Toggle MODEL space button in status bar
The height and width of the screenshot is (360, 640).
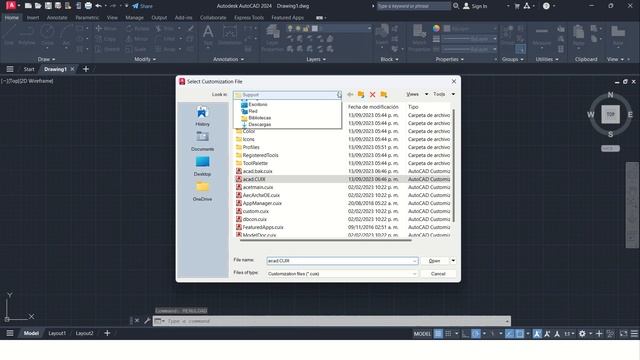pos(422,333)
